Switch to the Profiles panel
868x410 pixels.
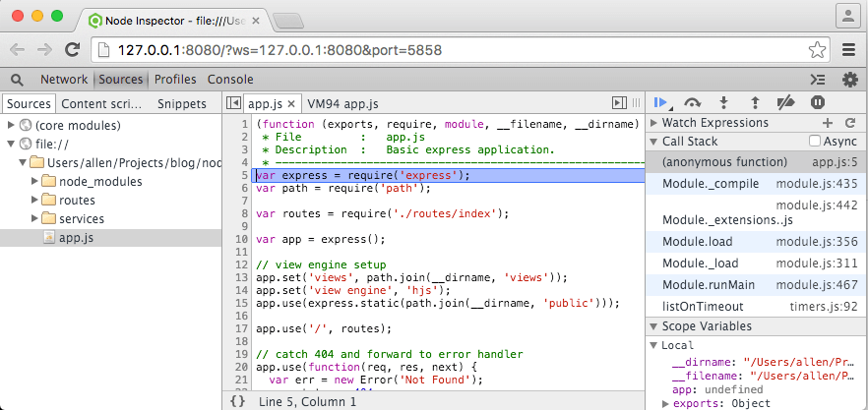coord(175,80)
